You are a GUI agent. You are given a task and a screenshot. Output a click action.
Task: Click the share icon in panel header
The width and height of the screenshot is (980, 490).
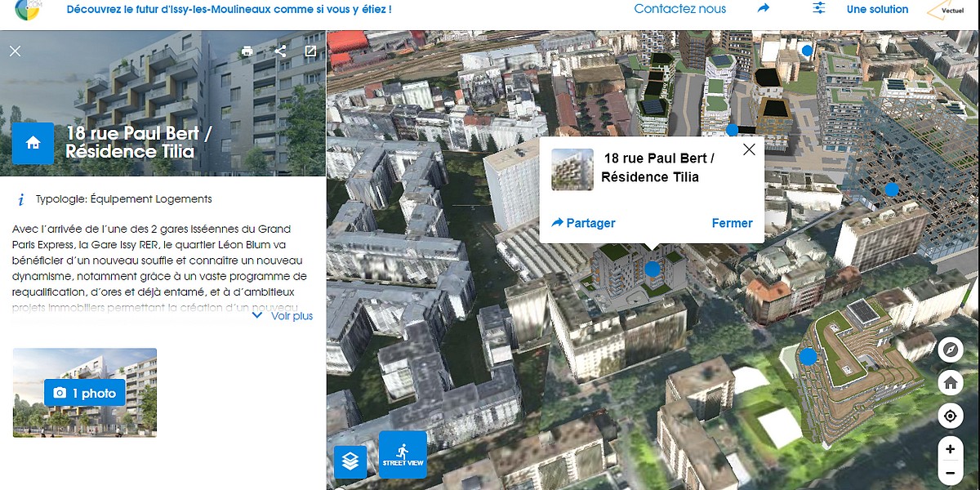pos(280,51)
